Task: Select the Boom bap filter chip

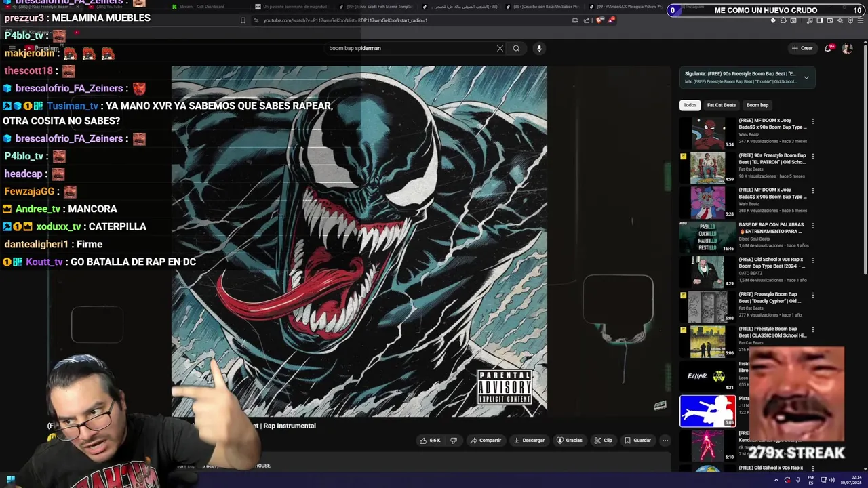Action: tap(757, 105)
